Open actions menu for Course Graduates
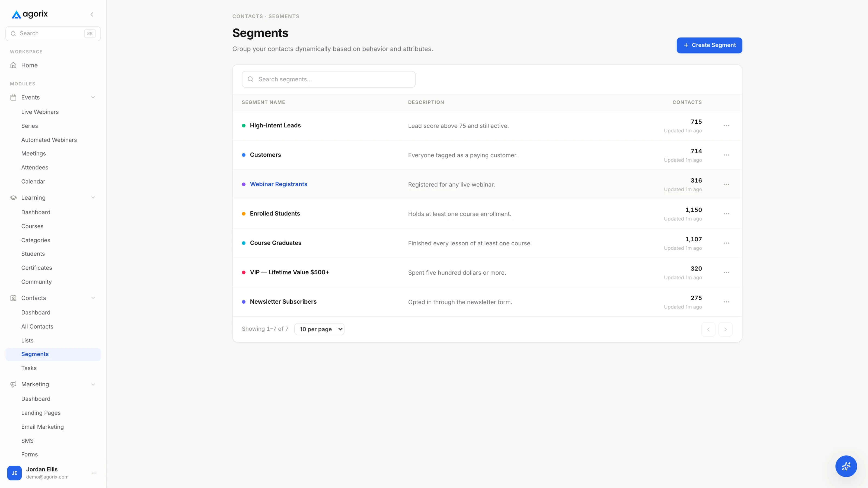 726,243
